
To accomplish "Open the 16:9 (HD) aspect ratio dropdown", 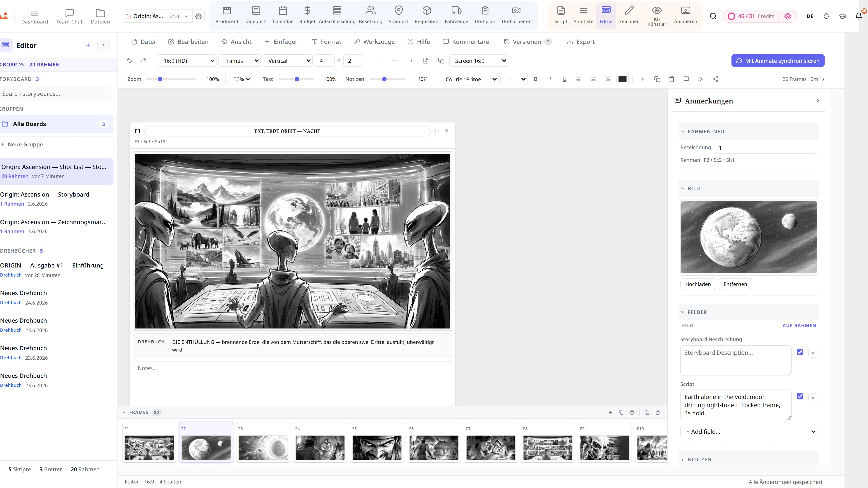I will [x=187, y=61].
